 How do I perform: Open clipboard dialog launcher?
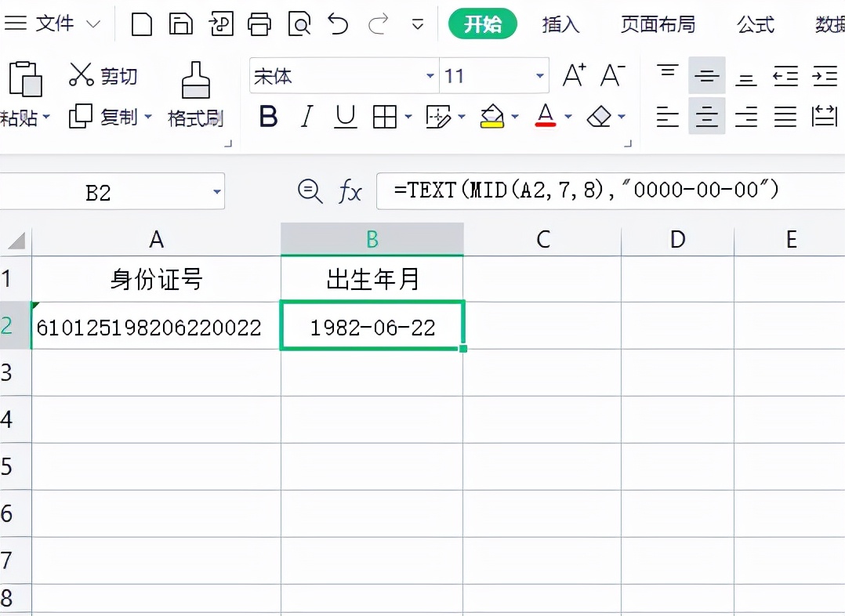pos(228,143)
